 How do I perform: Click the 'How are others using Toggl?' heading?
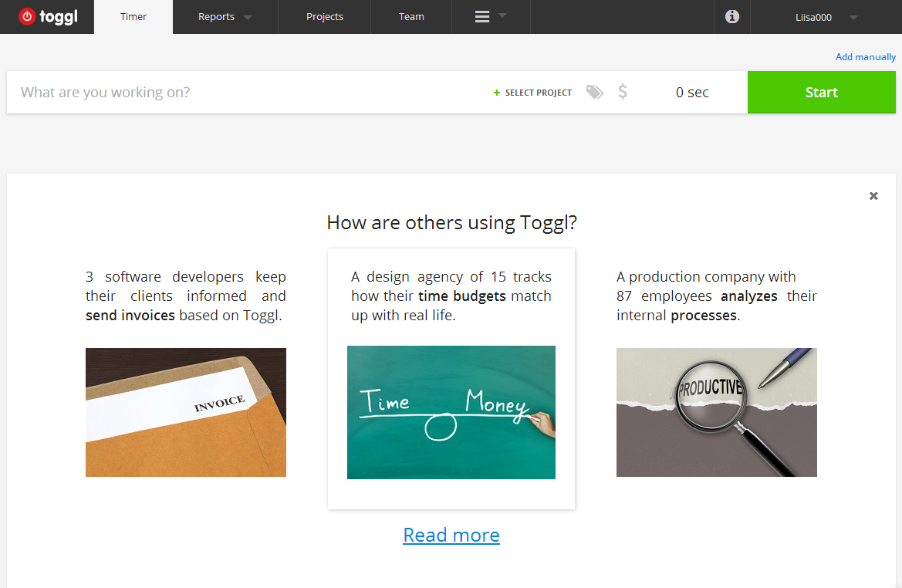[451, 223]
